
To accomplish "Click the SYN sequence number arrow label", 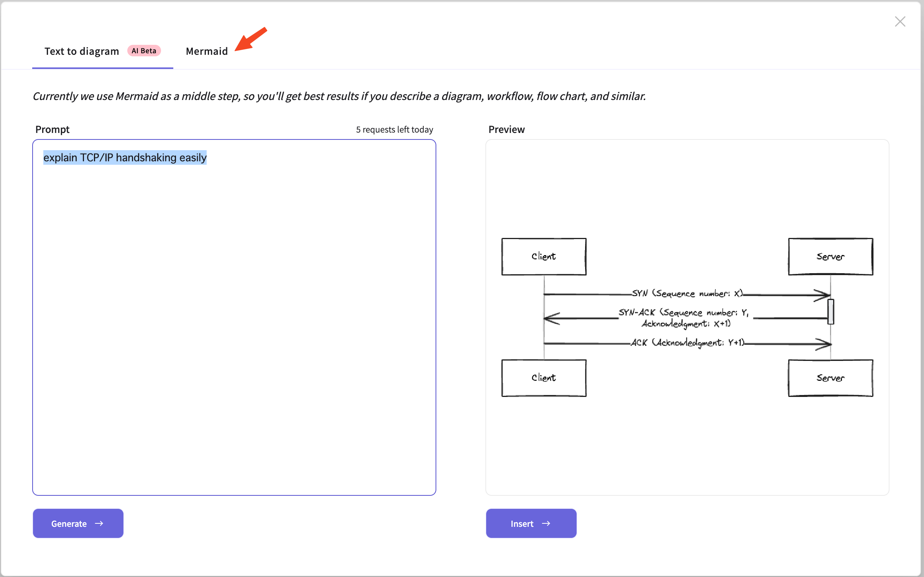I will (x=687, y=293).
